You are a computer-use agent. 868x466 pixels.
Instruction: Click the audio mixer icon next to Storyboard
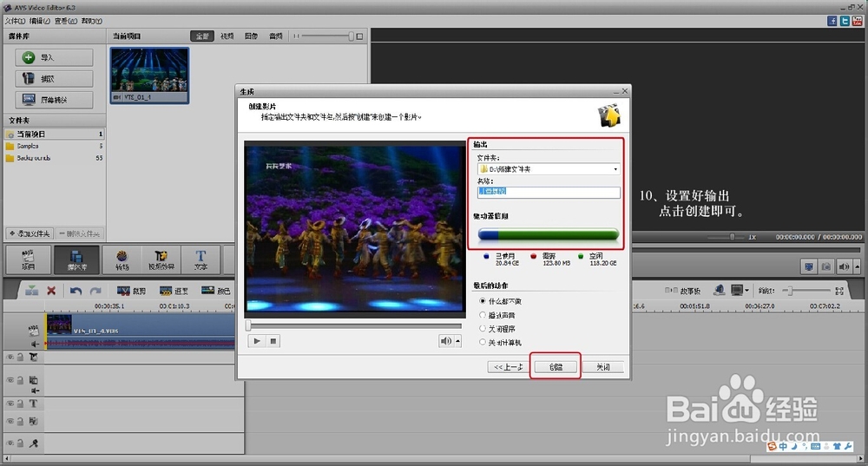719,290
